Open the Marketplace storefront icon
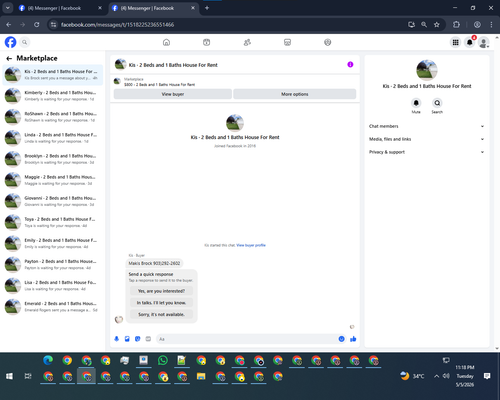 tap(287, 42)
